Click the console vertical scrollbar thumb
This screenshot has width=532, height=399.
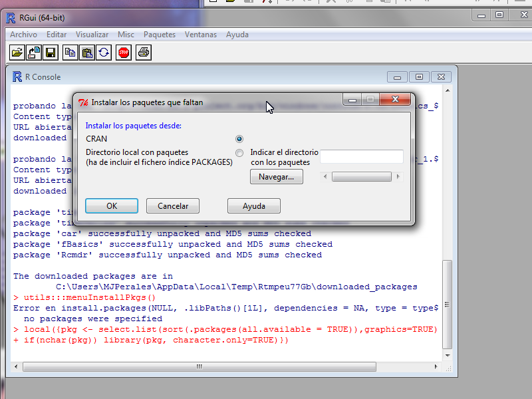tap(448, 305)
